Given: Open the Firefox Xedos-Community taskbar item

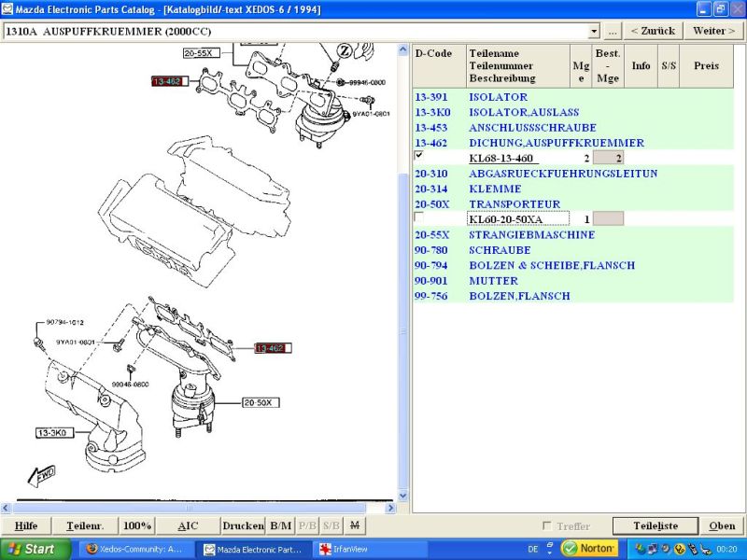Looking at the screenshot, I should (134, 550).
